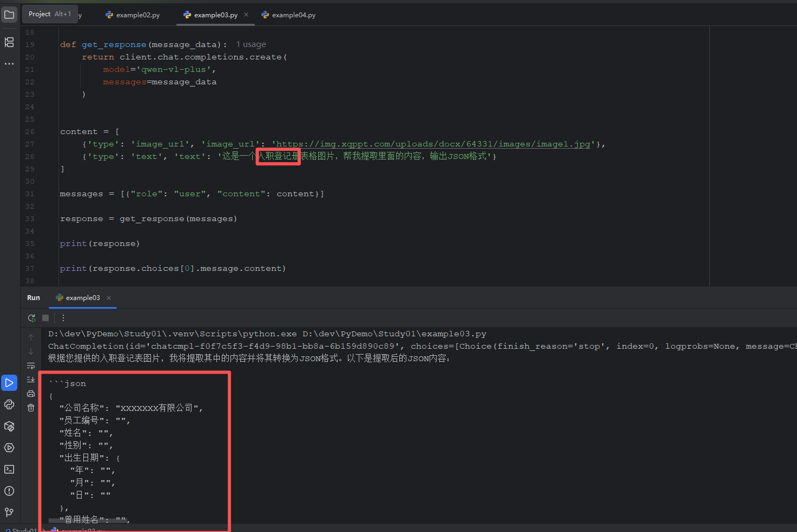Viewport: 797px width, 532px height.
Task: Open the Git version control tool window
Action: (x=9, y=512)
